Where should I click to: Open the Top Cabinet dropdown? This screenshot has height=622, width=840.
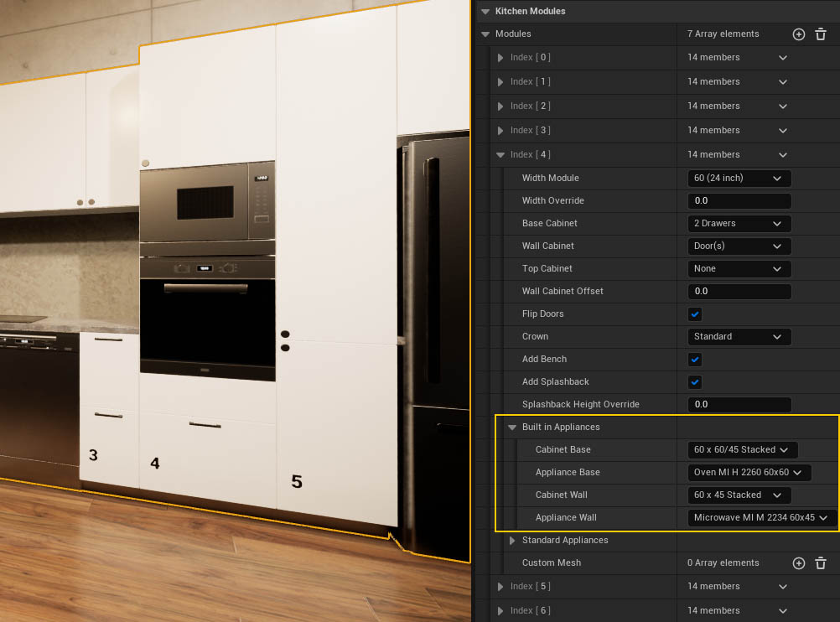[739, 269]
